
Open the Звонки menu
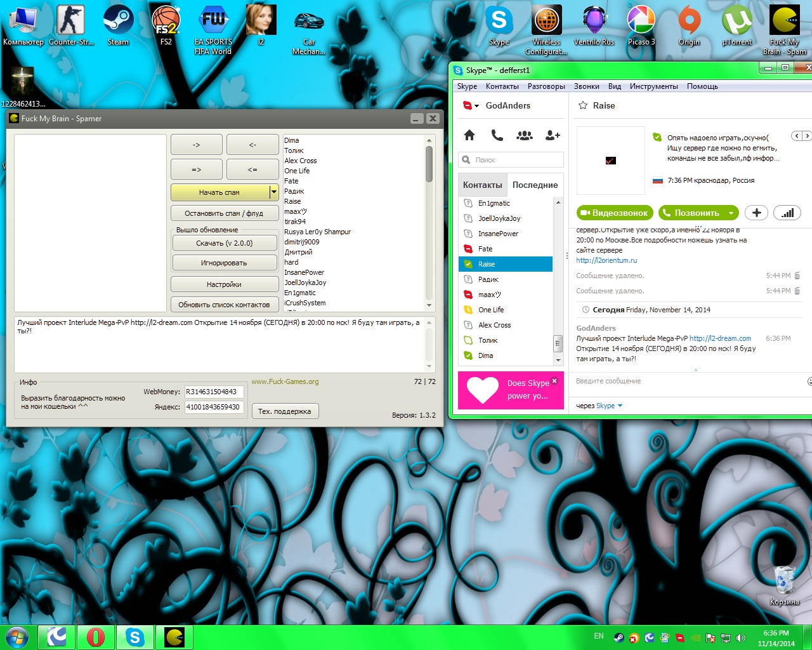[586, 86]
